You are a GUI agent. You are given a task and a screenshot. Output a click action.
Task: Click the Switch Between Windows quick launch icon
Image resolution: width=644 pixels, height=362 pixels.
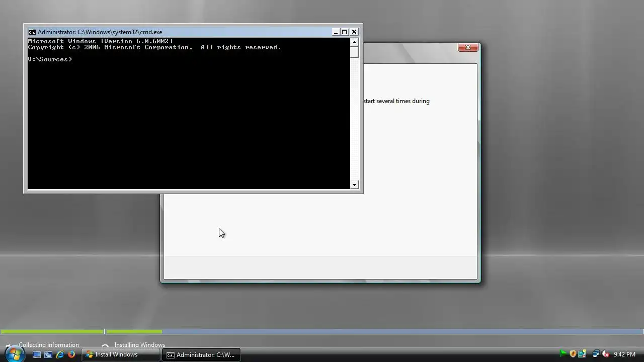pyautogui.click(x=48, y=354)
